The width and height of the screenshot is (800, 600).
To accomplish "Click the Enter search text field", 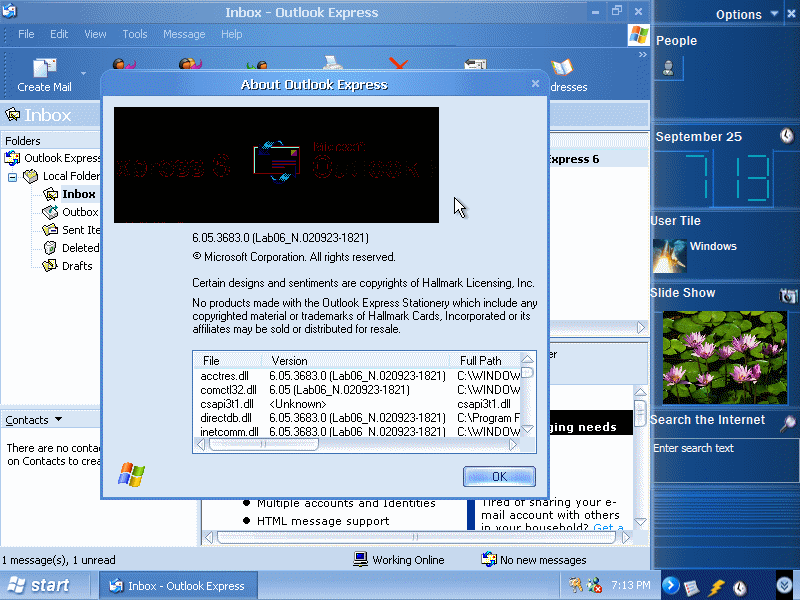I will click(x=724, y=459).
